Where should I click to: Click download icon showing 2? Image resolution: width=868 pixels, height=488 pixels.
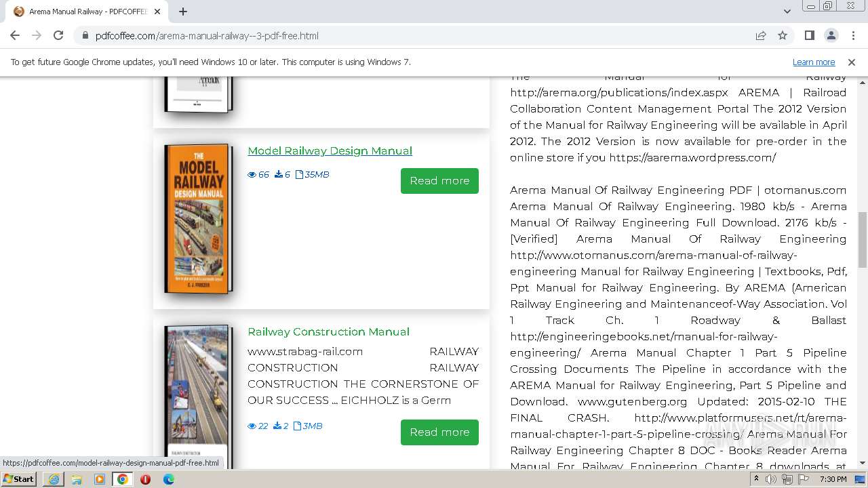point(277,426)
